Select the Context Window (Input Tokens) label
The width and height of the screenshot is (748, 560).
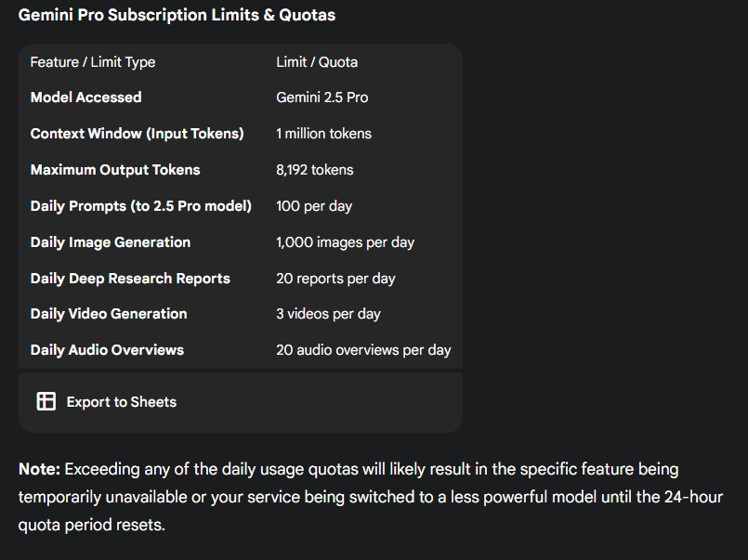(x=138, y=134)
